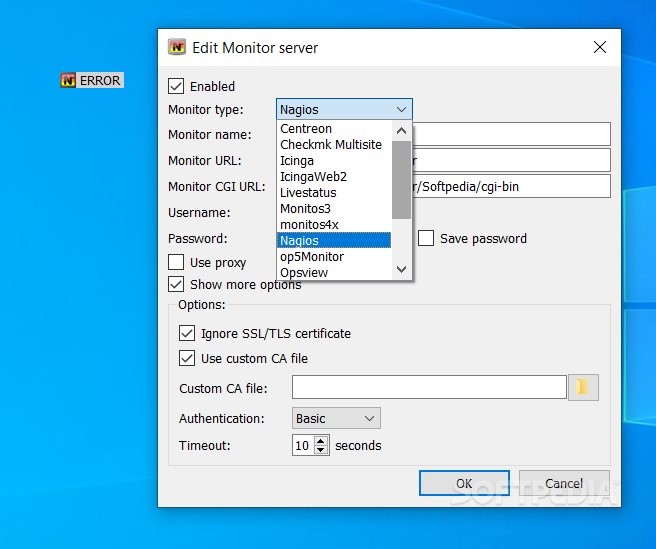
Task: Toggle the Enabled checkbox
Action: 176,86
